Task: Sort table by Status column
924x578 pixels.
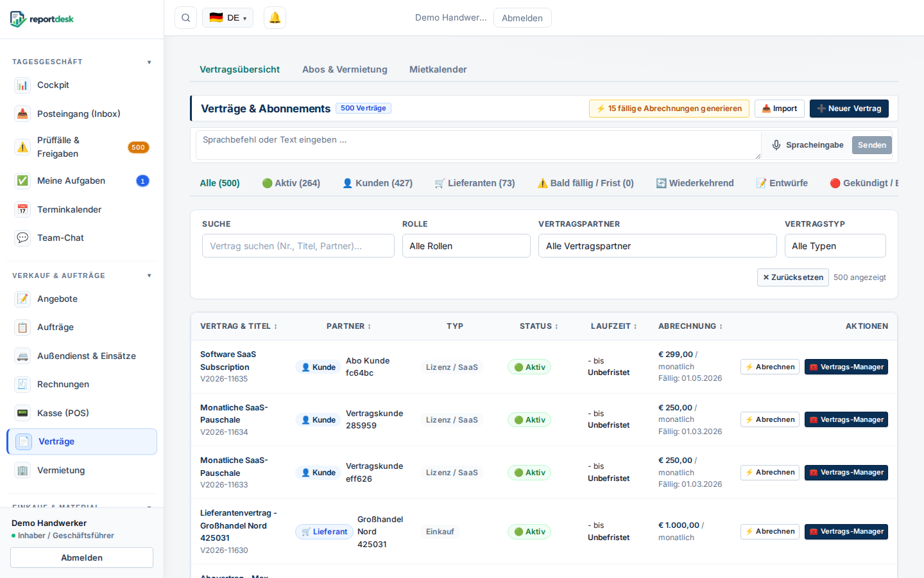Action: pos(539,326)
